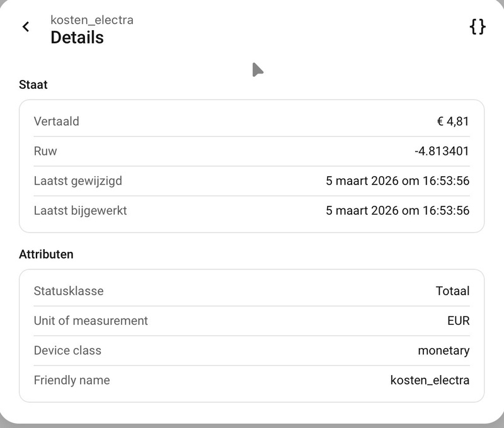Open the JSON/YAML curly braces view
Screen dimensions: 504x428
point(478,26)
